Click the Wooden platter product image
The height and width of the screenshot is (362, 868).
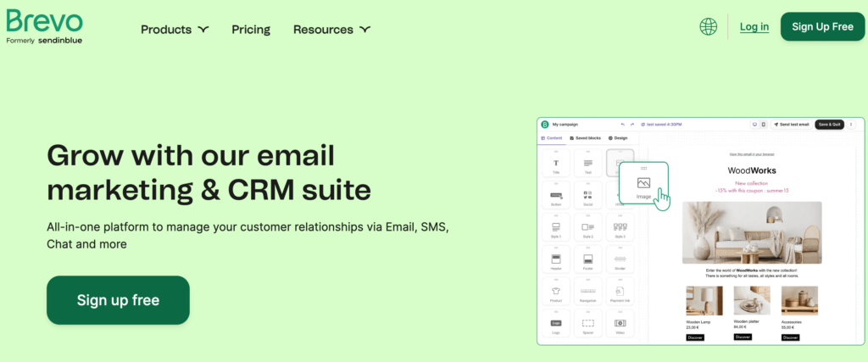point(752,301)
